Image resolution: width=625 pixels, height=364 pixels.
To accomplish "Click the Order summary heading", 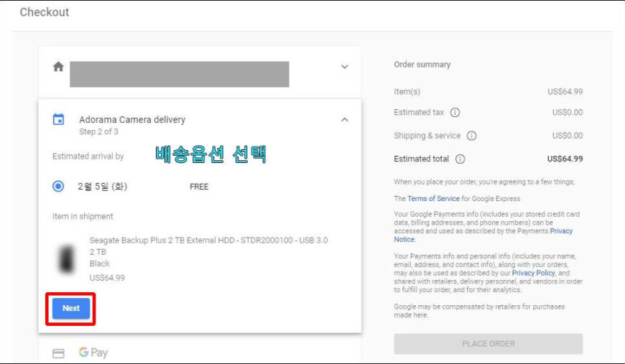I will coord(422,65).
